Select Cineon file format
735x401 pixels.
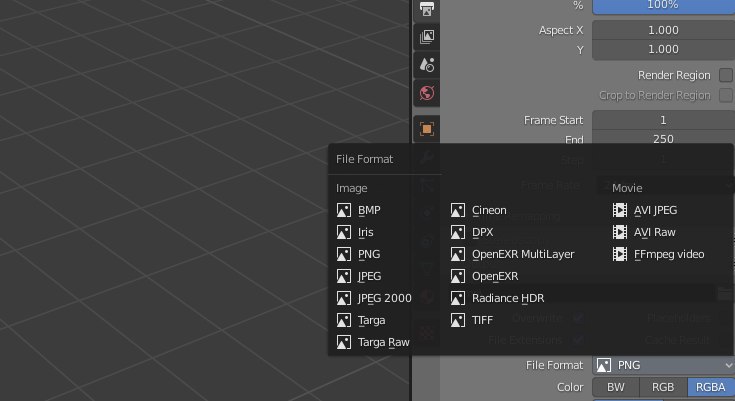click(478, 210)
